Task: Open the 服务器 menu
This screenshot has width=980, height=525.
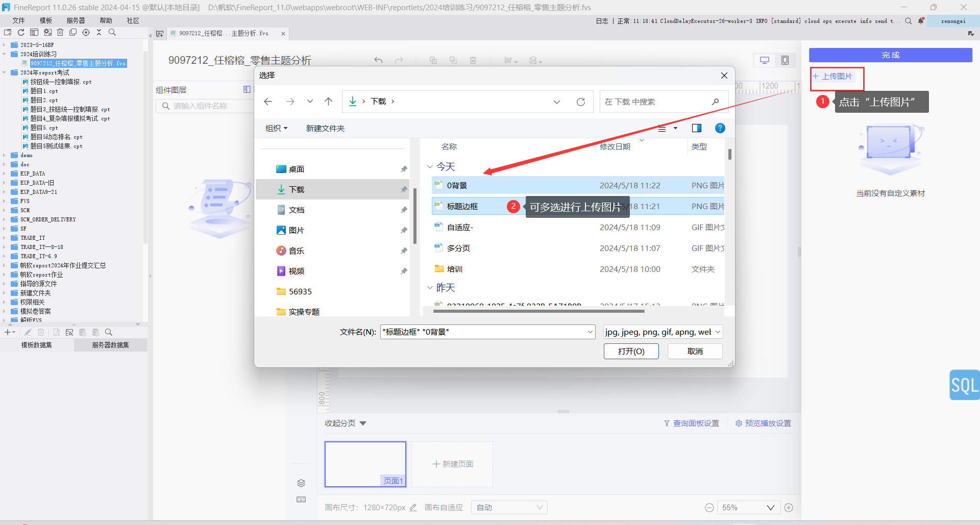Action: coord(76,21)
